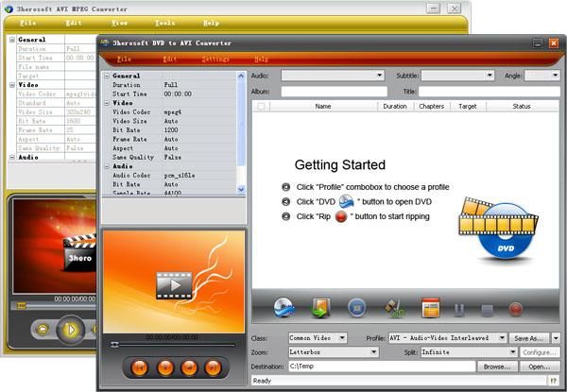Image resolution: width=567 pixels, height=392 pixels.
Task: Open View menu in AVI MPEG Converter
Action: (119, 23)
